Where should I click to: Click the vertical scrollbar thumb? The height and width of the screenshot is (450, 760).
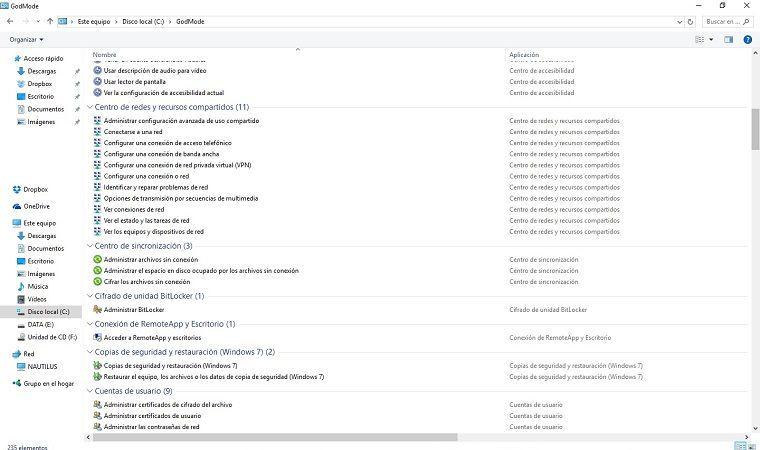[755, 129]
